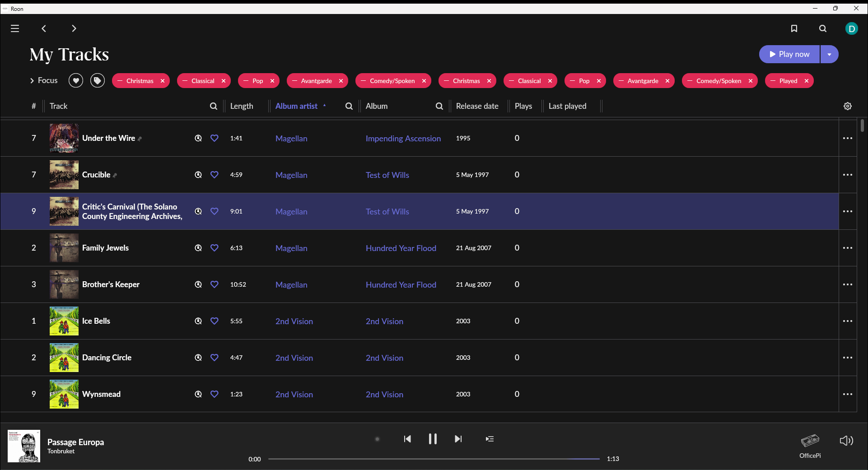Open more options for Crucible

848,175
